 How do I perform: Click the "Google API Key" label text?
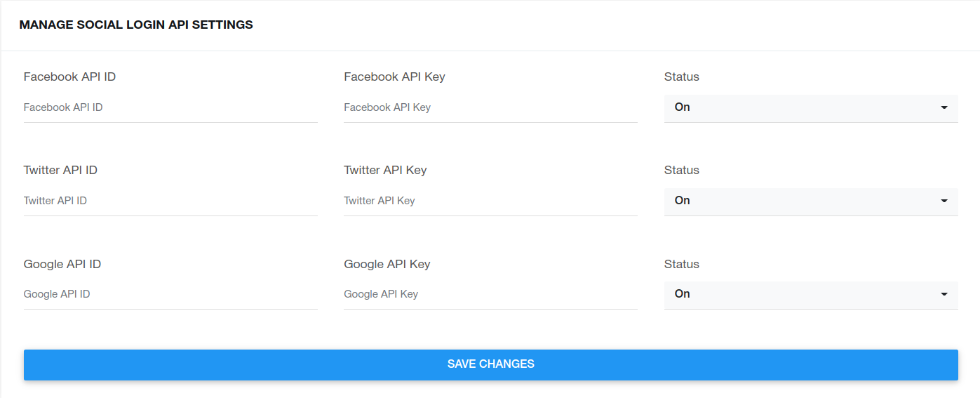387,264
